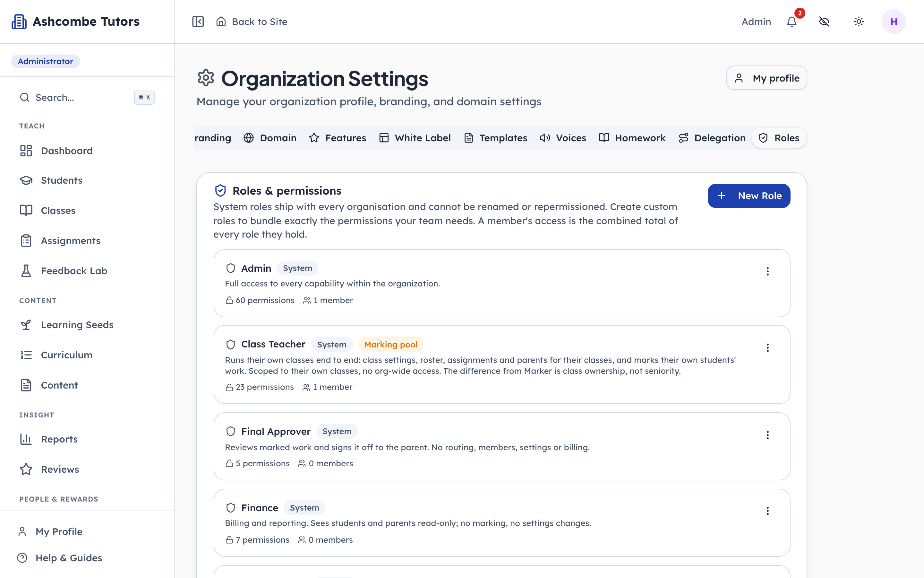Open Dashboard in the sidebar
The image size is (924, 578).
pos(87,151)
